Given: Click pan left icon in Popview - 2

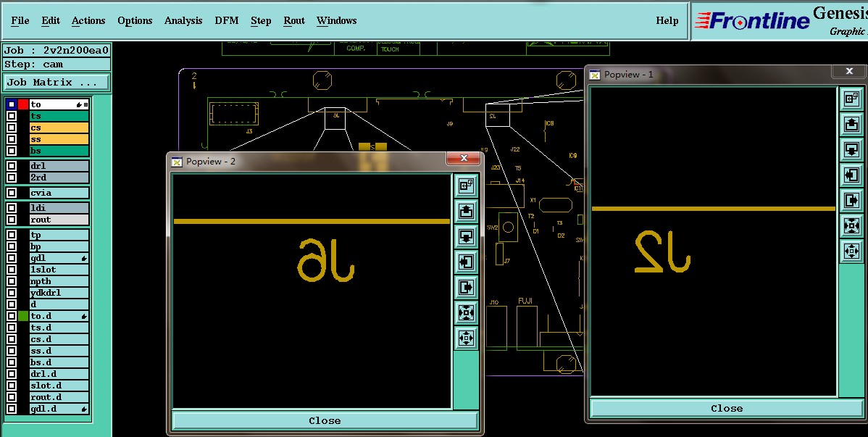Looking at the screenshot, I should click(x=466, y=262).
